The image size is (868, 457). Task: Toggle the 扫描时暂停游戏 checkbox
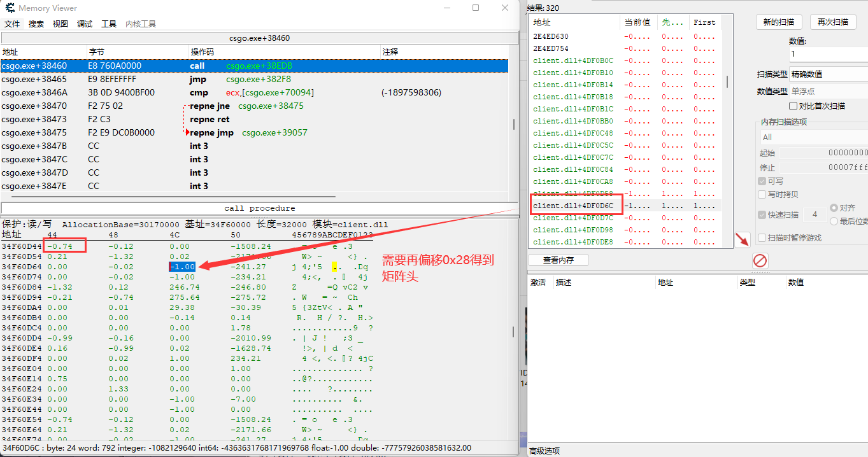point(762,237)
